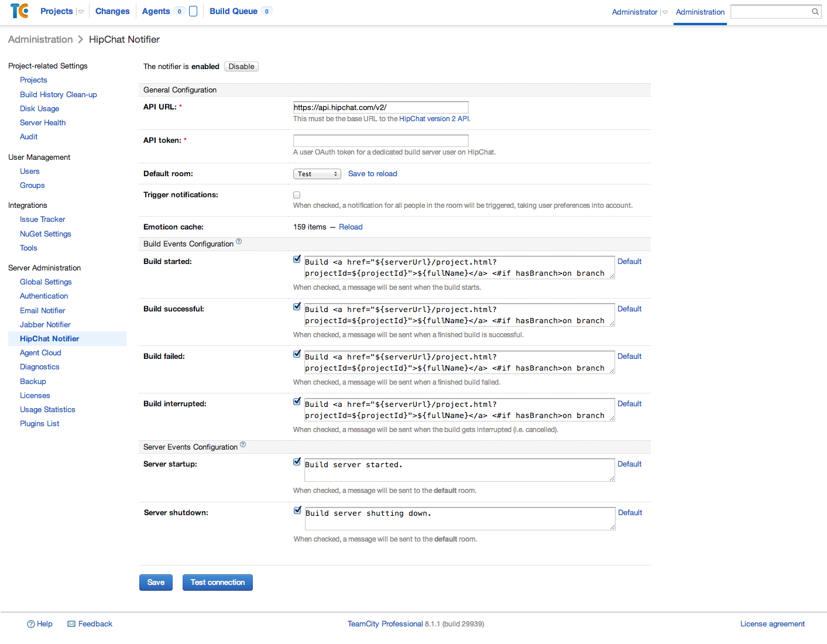Reload the emoticon cache
Viewport: 827px width, 644px height.
click(351, 227)
